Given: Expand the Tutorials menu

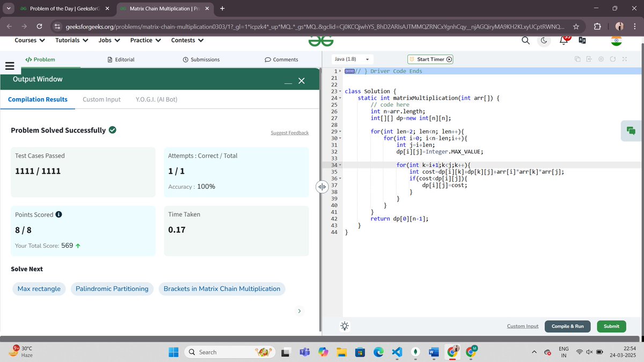Looking at the screenshot, I should [x=72, y=40].
